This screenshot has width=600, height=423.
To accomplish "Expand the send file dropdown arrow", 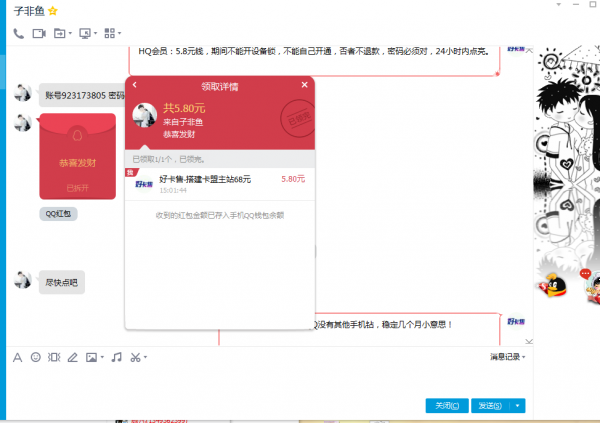I will (70, 34).
